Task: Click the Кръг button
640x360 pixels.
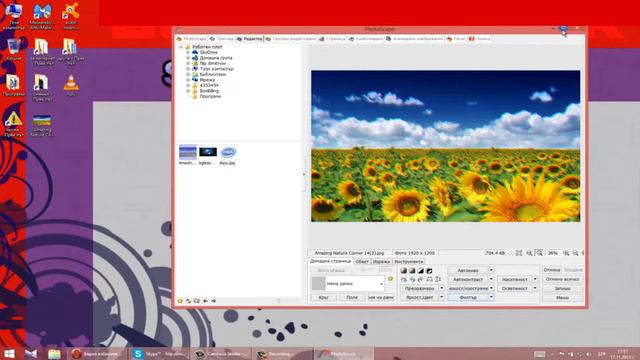Action: pyautogui.click(x=324, y=297)
